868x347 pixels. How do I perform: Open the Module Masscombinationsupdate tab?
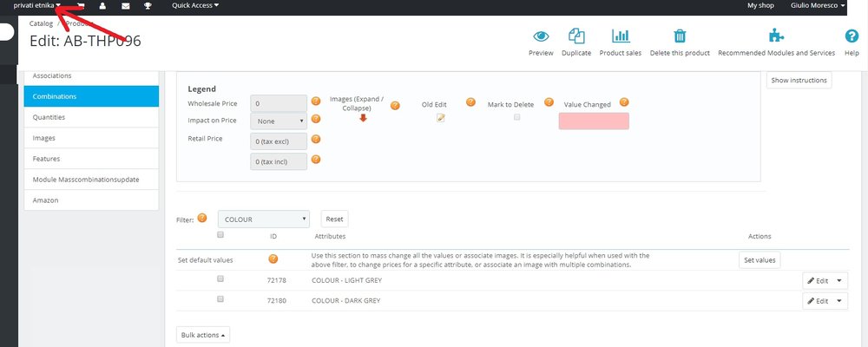click(x=91, y=180)
